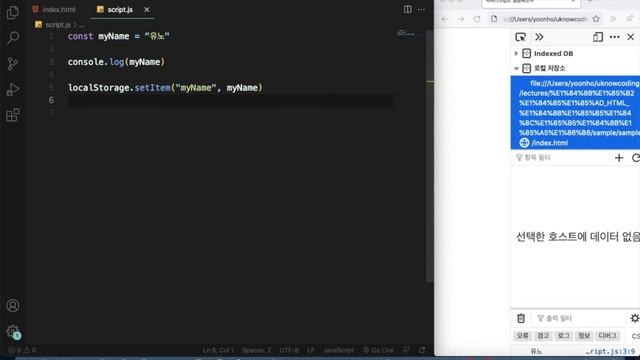640x360 pixels.
Task: Open the devtools options menu
Action: pos(614,37)
